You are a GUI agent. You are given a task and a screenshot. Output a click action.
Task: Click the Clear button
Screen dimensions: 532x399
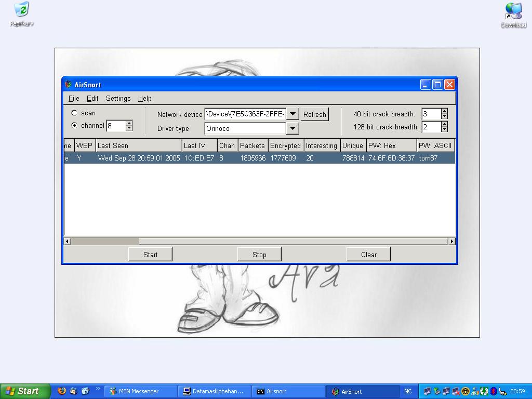coord(368,255)
